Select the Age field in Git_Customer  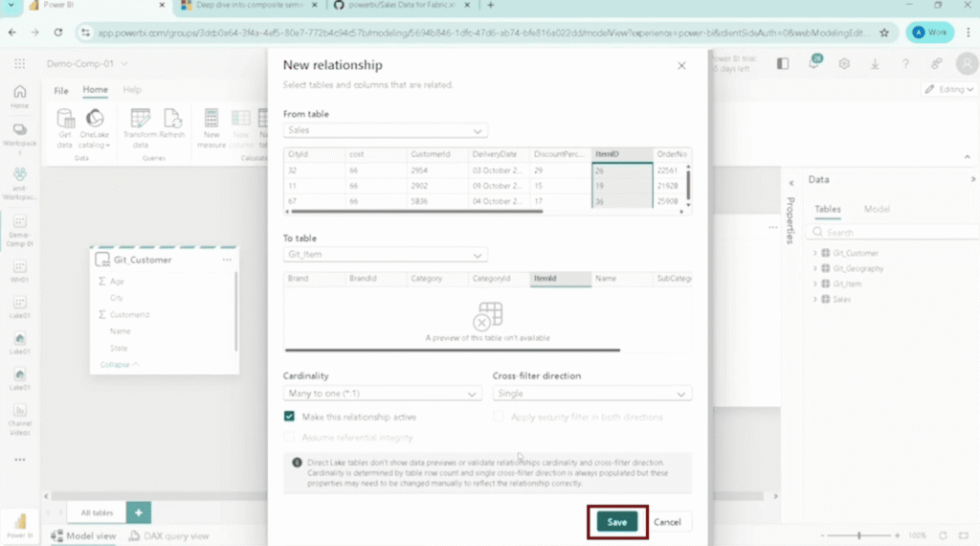tap(117, 282)
